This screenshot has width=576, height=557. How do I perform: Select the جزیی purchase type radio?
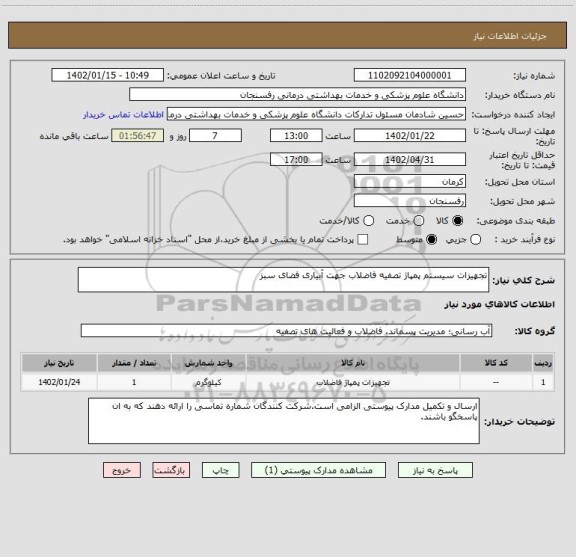[475, 240]
